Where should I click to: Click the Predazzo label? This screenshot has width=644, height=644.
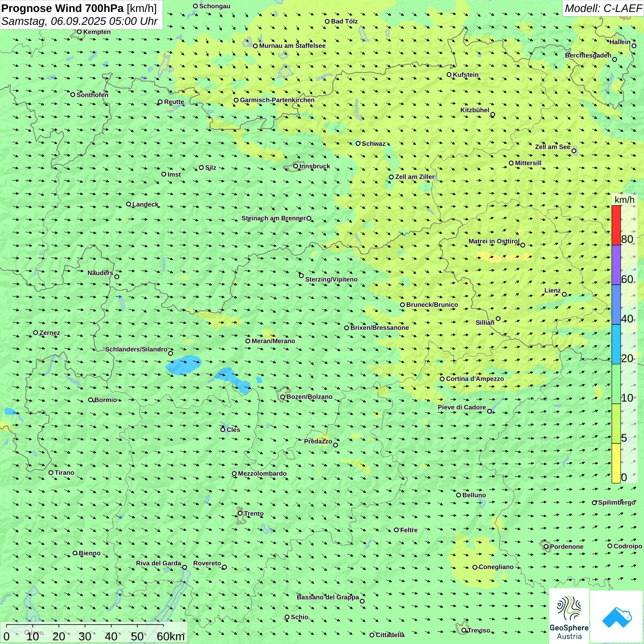(x=318, y=441)
